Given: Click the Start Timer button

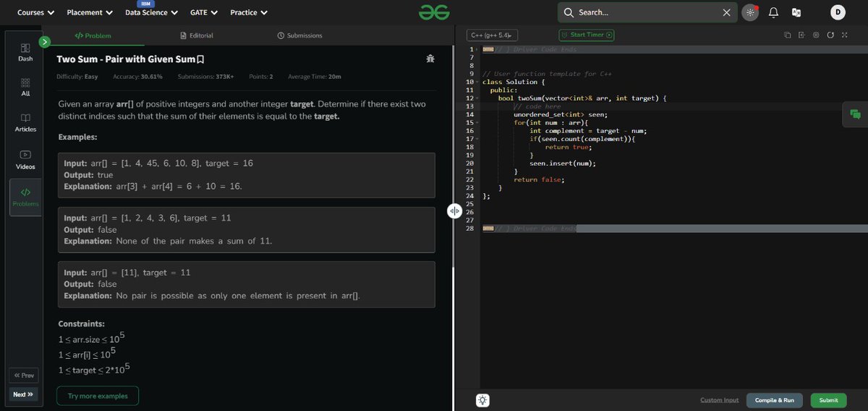Looking at the screenshot, I should pyautogui.click(x=587, y=35).
